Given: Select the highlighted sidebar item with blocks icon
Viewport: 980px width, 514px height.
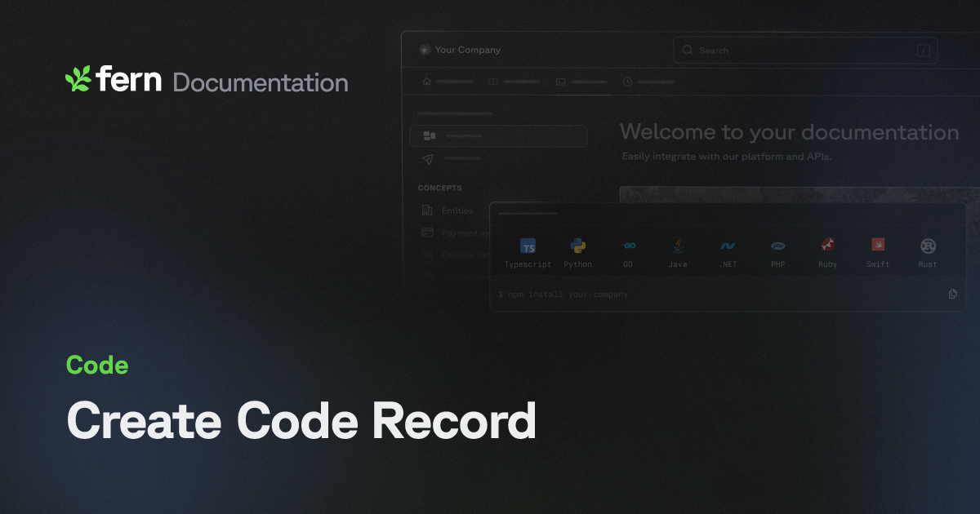Looking at the screenshot, I should point(499,135).
